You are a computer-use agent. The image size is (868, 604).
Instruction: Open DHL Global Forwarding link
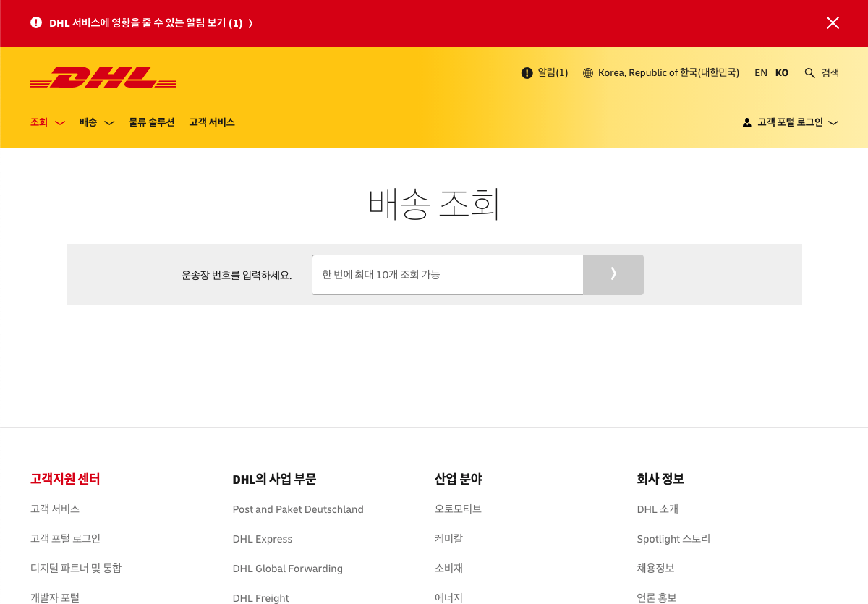point(288,569)
